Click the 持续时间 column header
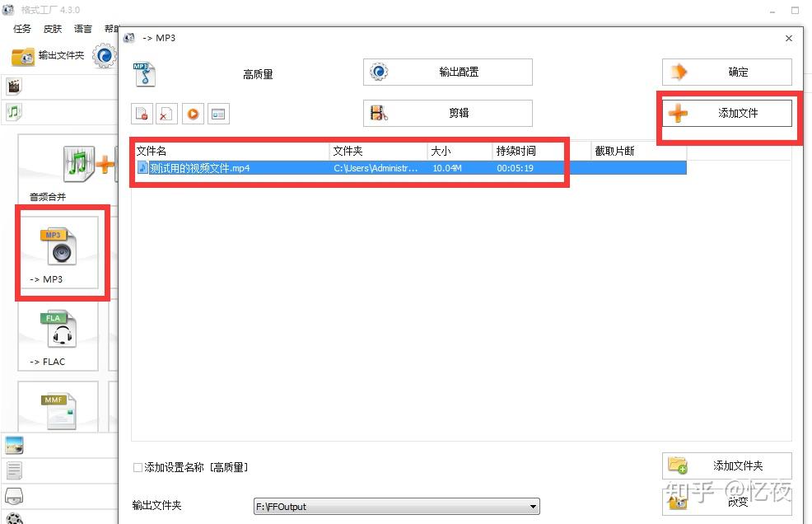 542,151
